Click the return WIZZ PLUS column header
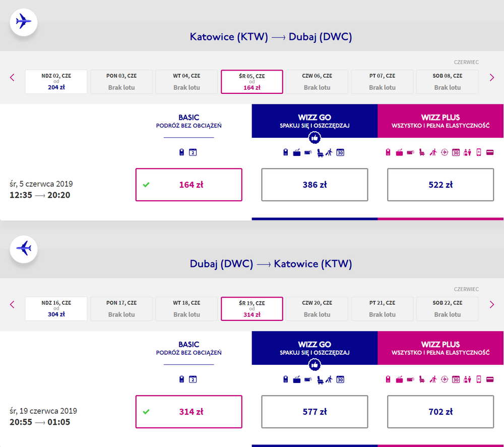The height and width of the screenshot is (447, 504). [x=440, y=348]
